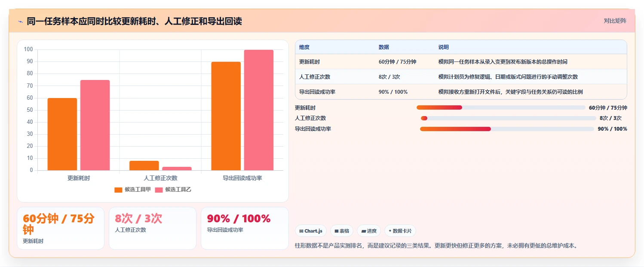The width and height of the screenshot is (644, 267).
Task: Toggle the 候选工具乙 legend entry
Action: click(x=173, y=190)
